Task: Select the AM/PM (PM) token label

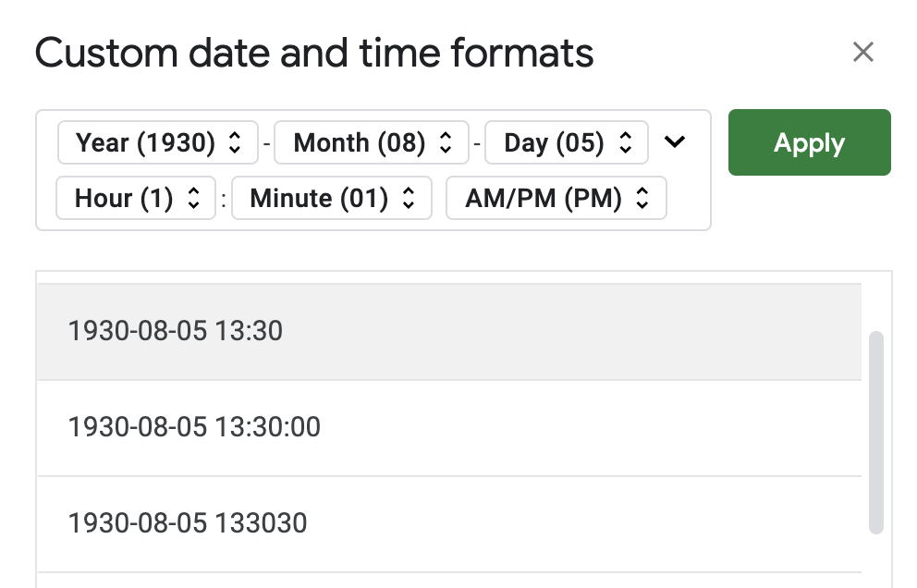Action: pyautogui.click(x=544, y=199)
